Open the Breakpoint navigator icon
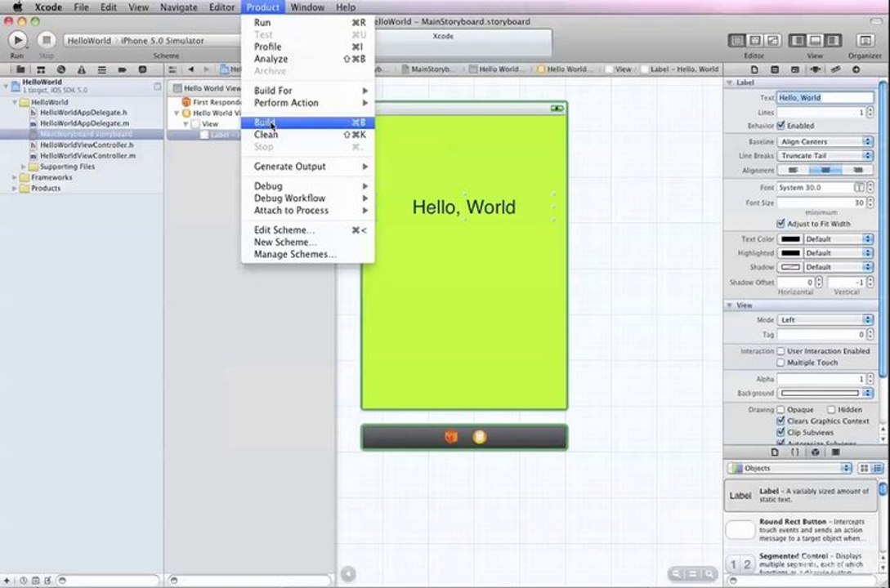890x588 pixels. [122, 69]
